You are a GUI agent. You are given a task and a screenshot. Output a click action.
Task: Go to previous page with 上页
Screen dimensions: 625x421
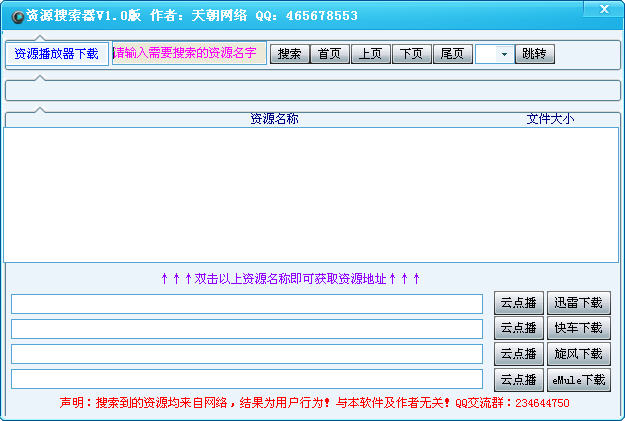(370, 54)
